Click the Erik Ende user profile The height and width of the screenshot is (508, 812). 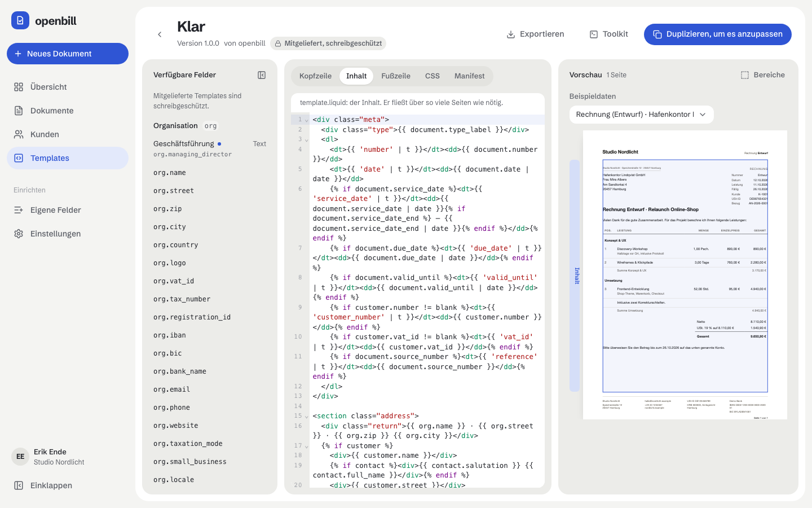point(68,457)
